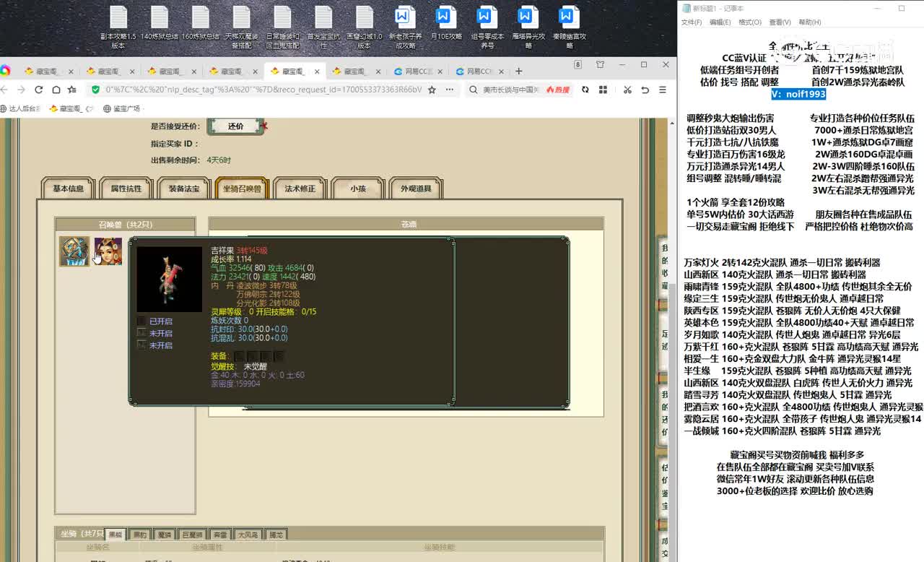The height and width of the screenshot is (562, 924).
Task: Close the active 藏宝阁 browser tab
Action: 317,71
